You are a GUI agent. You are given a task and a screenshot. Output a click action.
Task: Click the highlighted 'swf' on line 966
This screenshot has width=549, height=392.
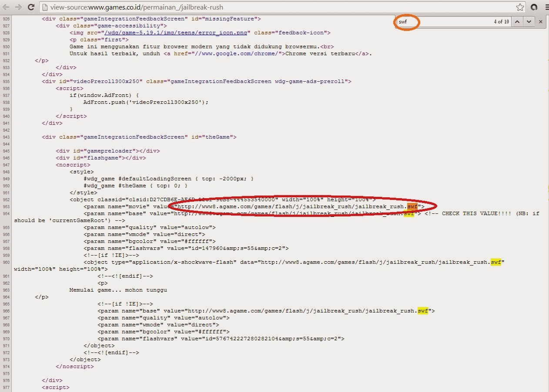point(423,311)
